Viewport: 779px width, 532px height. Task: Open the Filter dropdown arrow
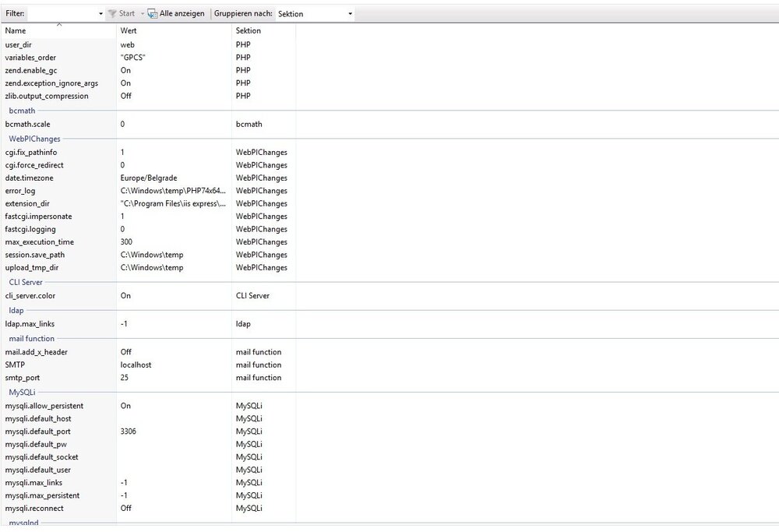[100, 14]
